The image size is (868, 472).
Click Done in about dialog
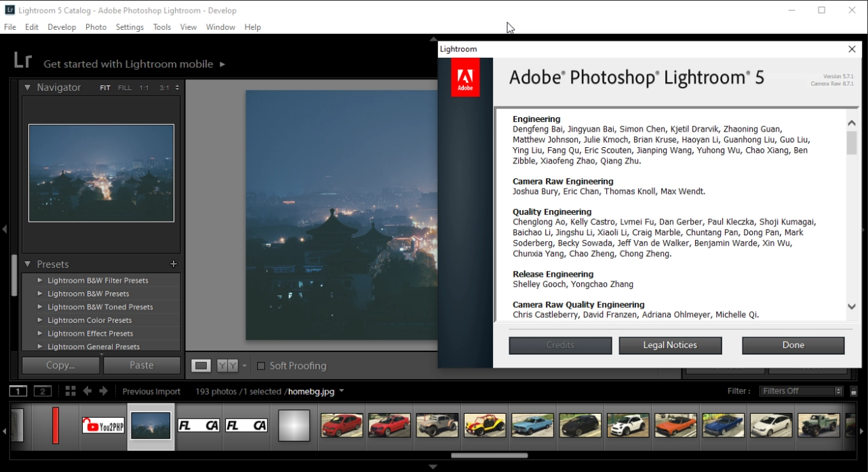(793, 345)
